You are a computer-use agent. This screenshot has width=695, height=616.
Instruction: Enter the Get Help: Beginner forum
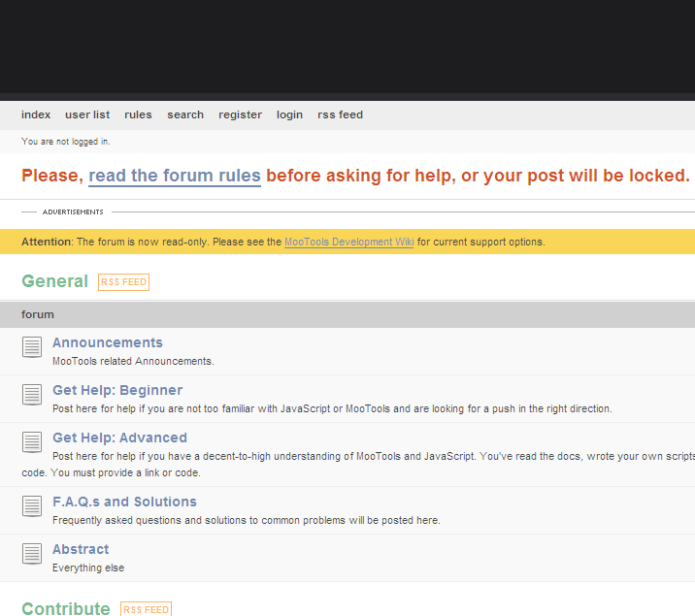[x=117, y=390]
